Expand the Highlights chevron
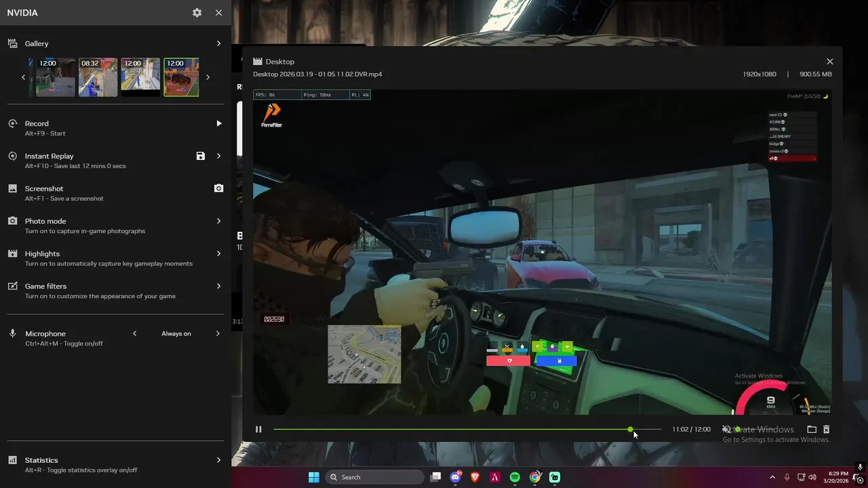The height and width of the screenshot is (488, 868). coord(218,253)
